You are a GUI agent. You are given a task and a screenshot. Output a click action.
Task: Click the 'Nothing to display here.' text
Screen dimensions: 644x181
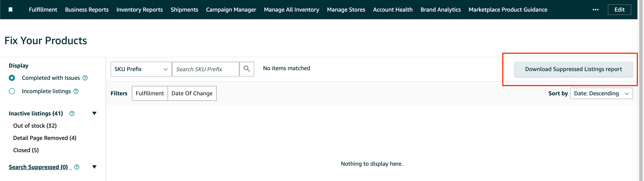coord(372,164)
